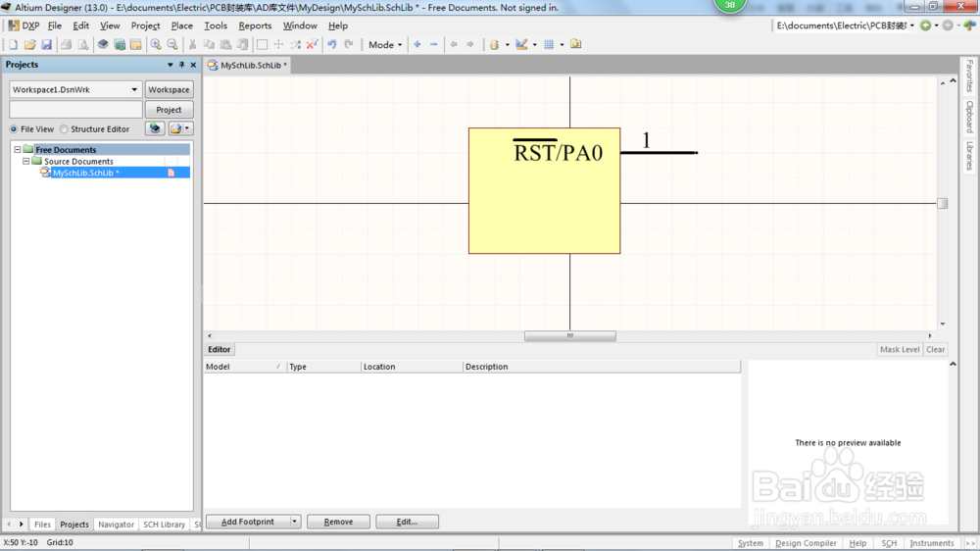Open the drawing utilities dropdown arrow
The image size is (980, 551).
click(x=534, y=45)
